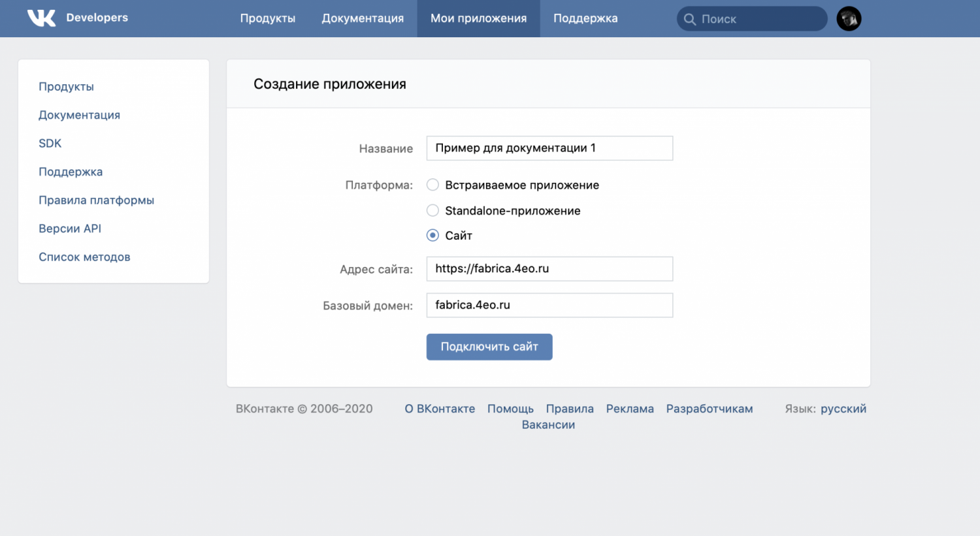Focus the Адрес сайта text field
Viewport: 980px width, 536px height.
pos(549,268)
